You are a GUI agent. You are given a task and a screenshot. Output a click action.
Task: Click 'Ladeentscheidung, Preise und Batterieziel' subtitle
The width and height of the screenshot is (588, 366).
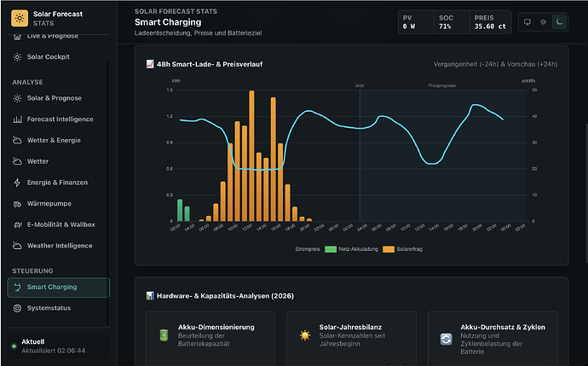point(198,33)
